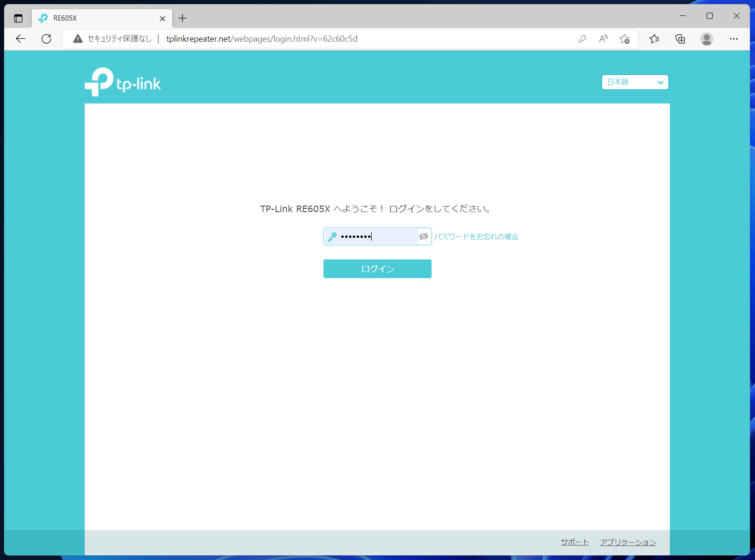Click the key icon inside the password field
This screenshot has height=560, width=755.
click(332, 237)
